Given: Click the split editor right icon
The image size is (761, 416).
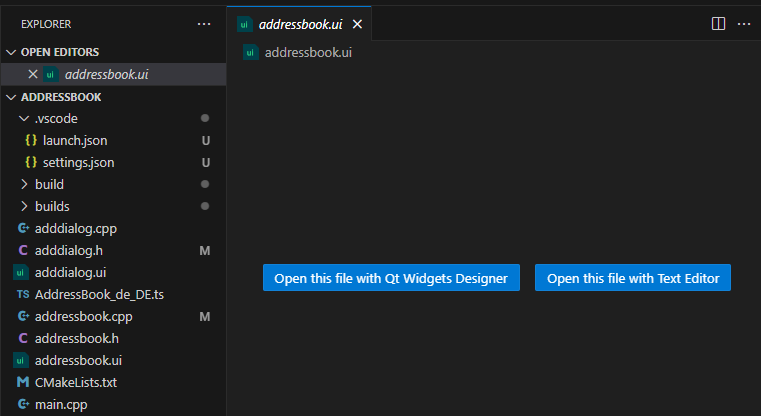Looking at the screenshot, I should tap(718, 23).
